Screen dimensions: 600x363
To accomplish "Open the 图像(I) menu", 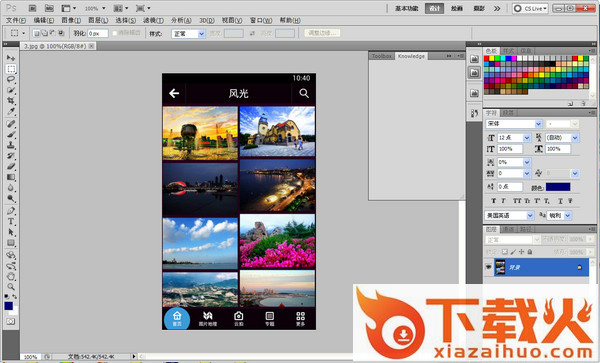I will [x=71, y=20].
